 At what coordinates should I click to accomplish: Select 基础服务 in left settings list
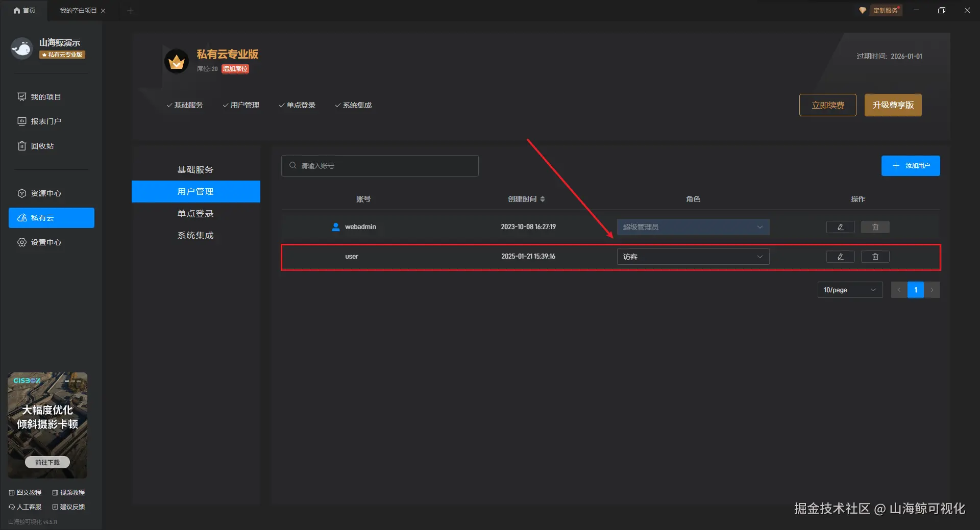pyautogui.click(x=196, y=169)
